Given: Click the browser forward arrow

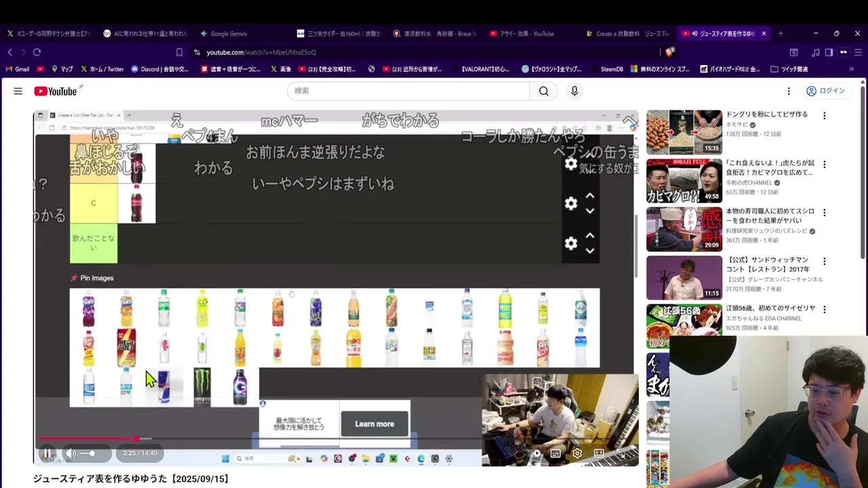Looking at the screenshot, I should (x=23, y=52).
